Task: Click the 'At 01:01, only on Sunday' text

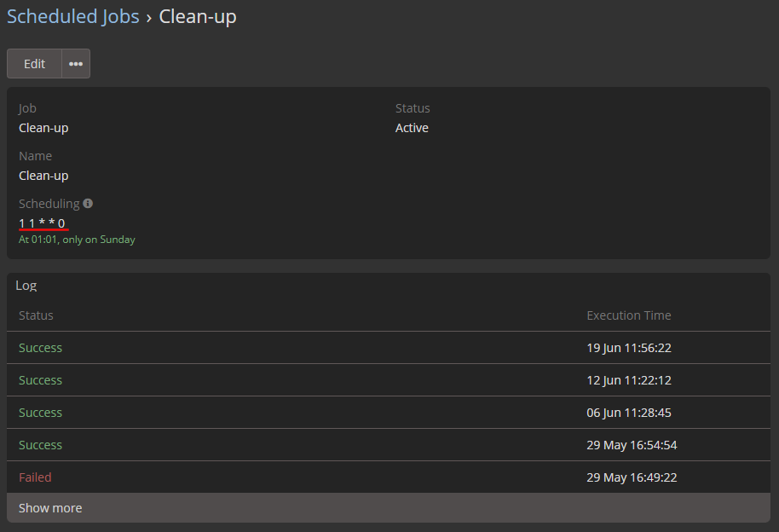Action: click(77, 240)
